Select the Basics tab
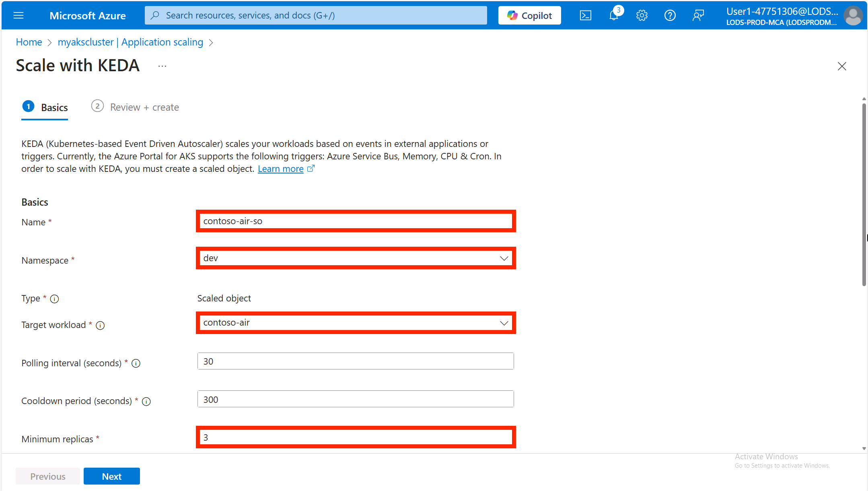 click(45, 107)
